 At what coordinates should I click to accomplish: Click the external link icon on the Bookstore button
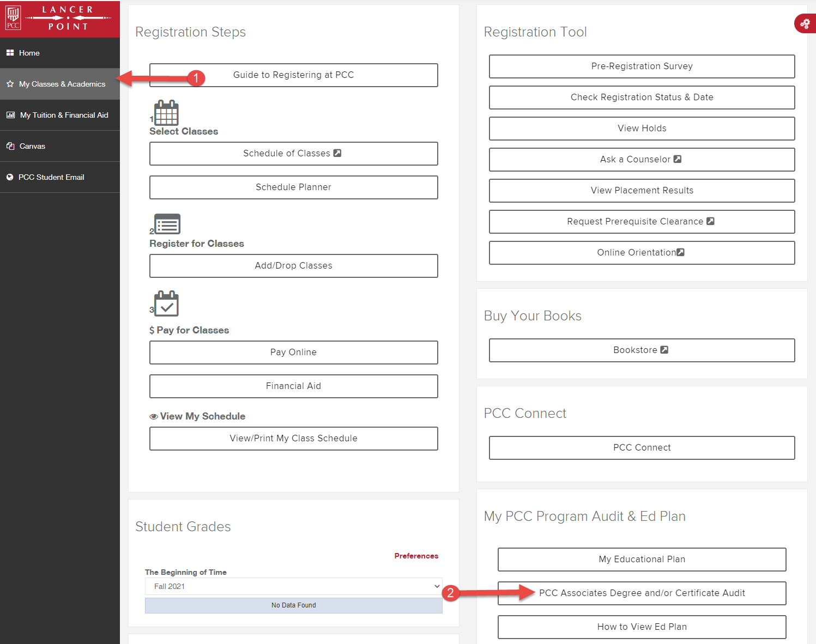(664, 350)
